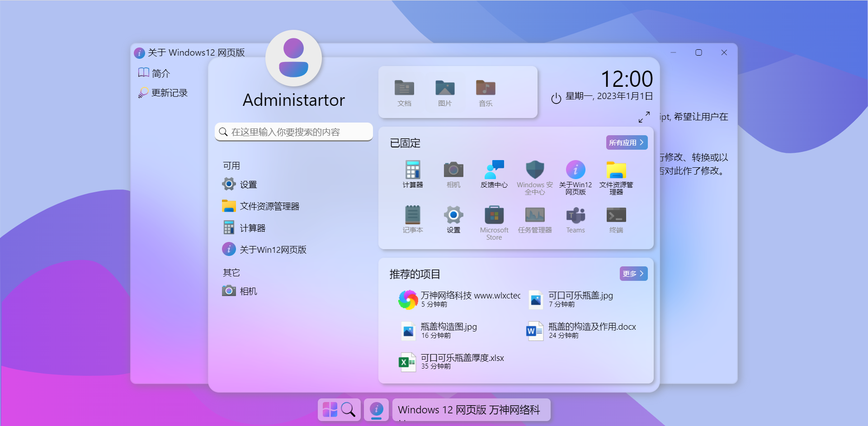Open the 文档 folder shortcut
The width and height of the screenshot is (868, 426).
404,93
